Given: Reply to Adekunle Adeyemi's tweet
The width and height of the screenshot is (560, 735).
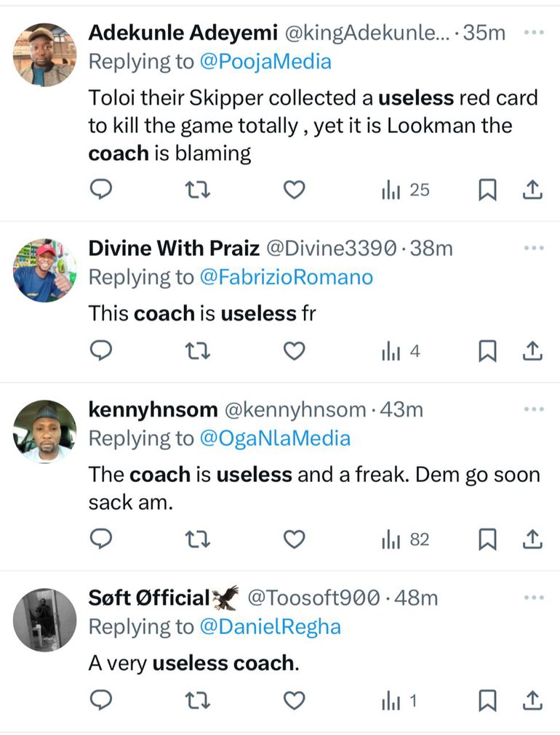Looking at the screenshot, I should point(101,190).
